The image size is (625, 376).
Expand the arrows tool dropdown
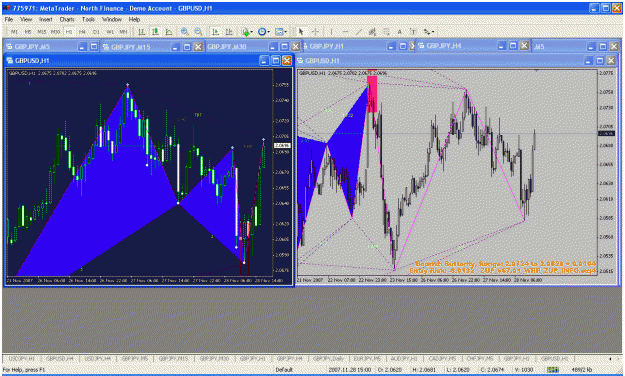click(433, 32)
